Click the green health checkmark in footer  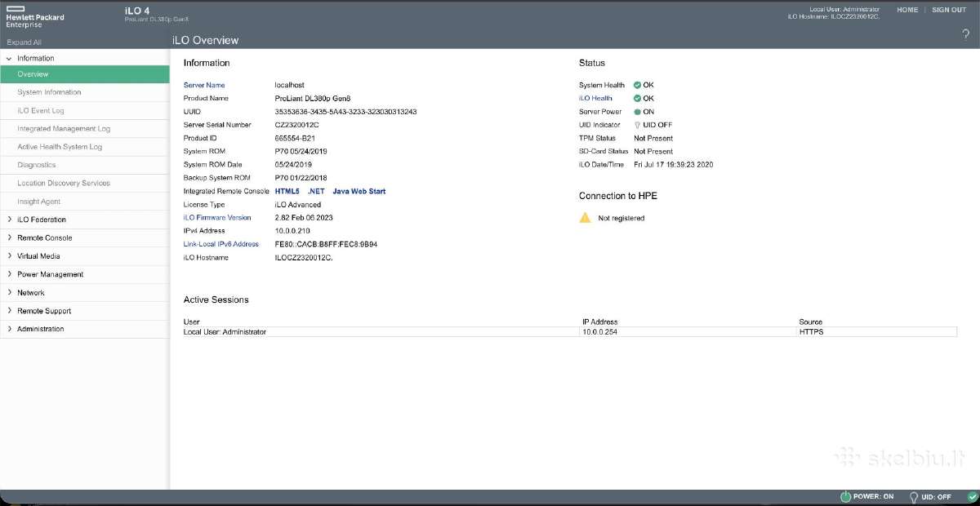point(972,496)
